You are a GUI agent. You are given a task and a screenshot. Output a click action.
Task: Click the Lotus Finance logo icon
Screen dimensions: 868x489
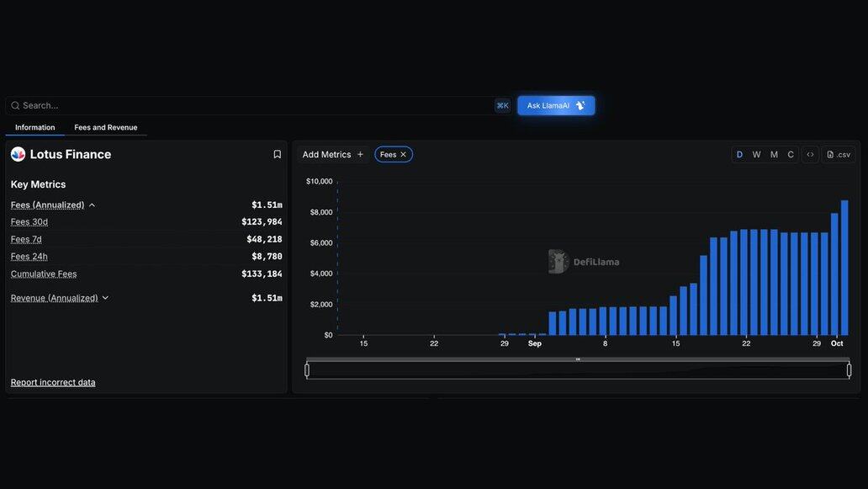coord(18,154)
